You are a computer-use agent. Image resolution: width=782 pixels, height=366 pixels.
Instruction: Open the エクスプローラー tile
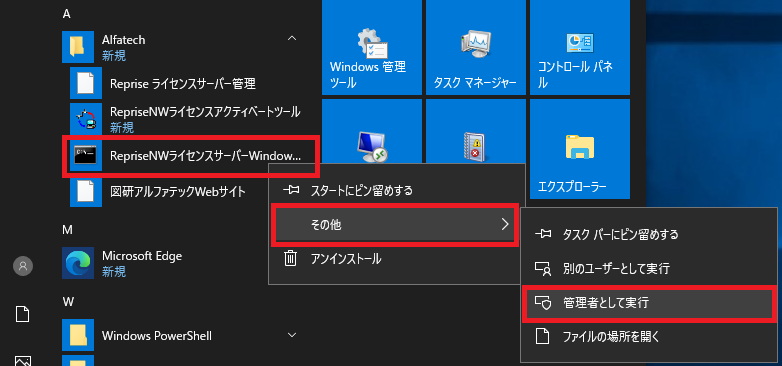(580, 149)
